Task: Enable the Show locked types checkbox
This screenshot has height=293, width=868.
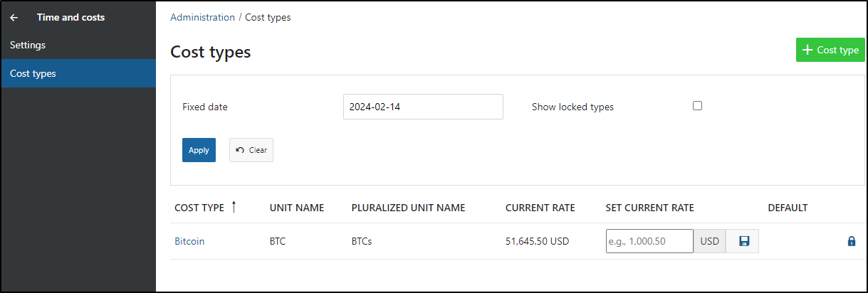Action: [x=697, y=106]
